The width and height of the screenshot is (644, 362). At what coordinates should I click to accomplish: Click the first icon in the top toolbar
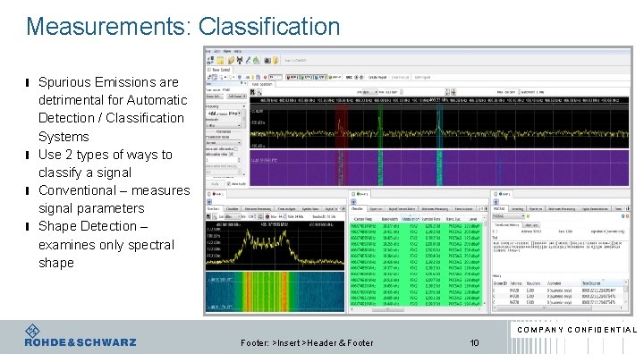pos(210,61)
